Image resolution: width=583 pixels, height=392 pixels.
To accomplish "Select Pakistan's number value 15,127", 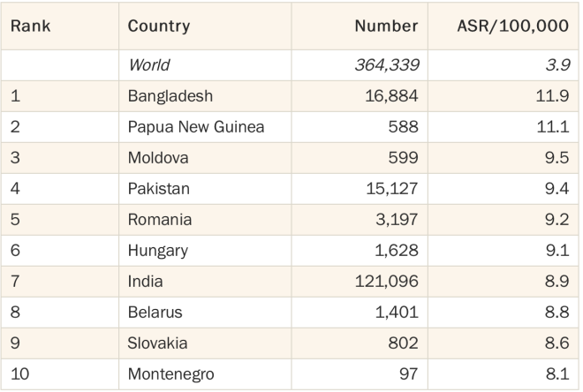I will 392,188.
